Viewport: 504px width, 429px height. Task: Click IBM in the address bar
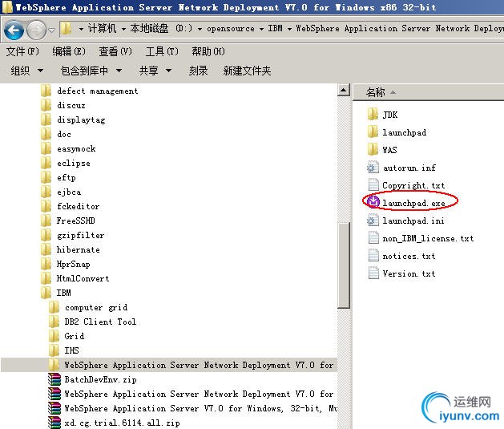pyautogui.click(x=275, y=29)
